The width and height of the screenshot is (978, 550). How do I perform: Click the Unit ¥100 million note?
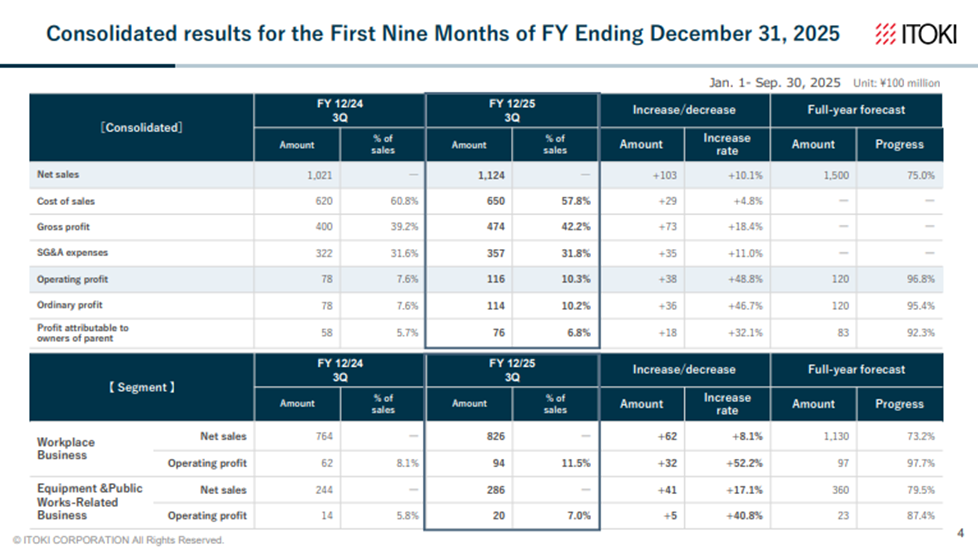(896, 83)
